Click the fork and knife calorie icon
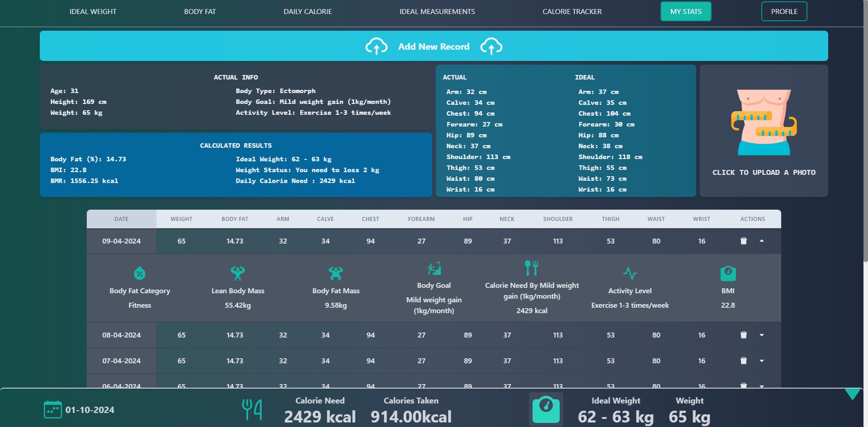Image resolution: width=868 pixels, height=427 pixels. coord(252,409)
